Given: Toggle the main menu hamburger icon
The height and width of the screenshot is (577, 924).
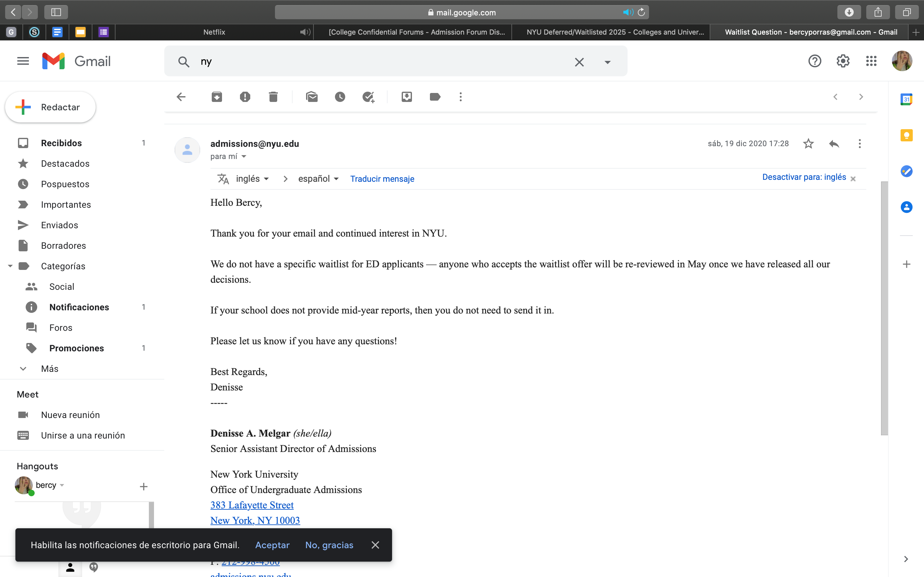Looking at the screenshot, I should click(23, 61).
